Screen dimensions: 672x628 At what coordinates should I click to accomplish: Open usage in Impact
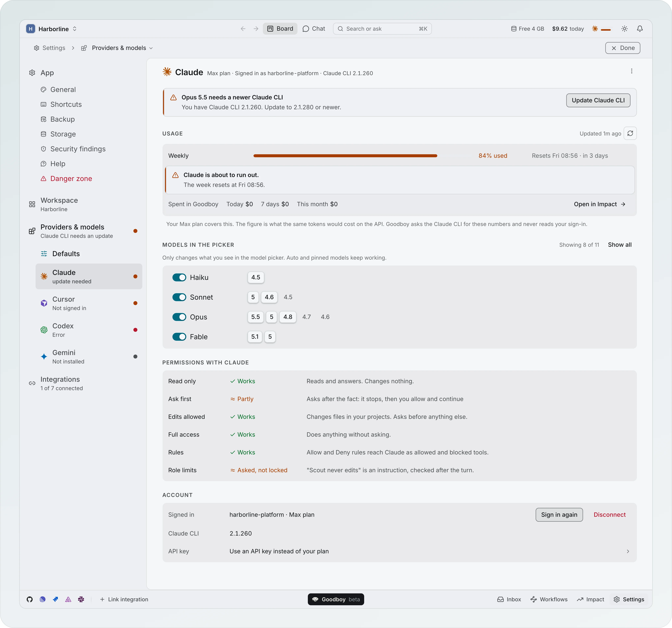pyautogui.click(x=600, y=204)
